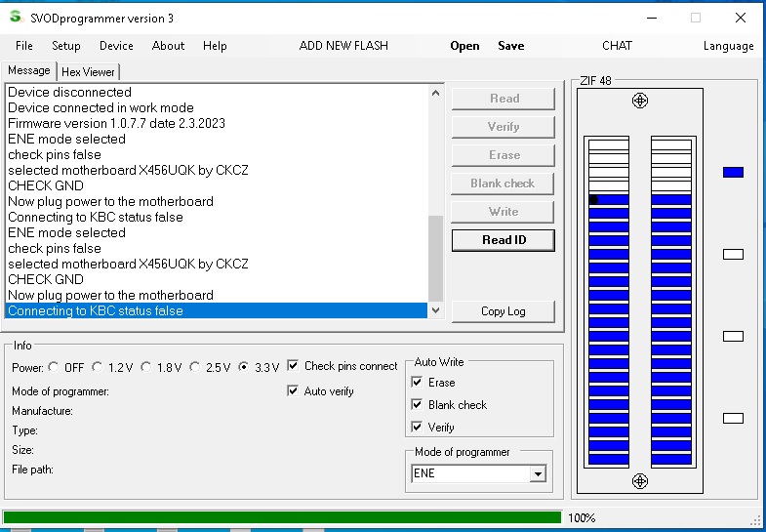Uncheck Erase in Auto Write

tap(417, 382)
